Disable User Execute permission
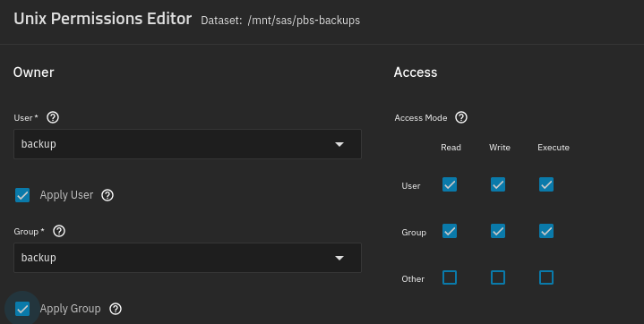644x324 pixels. [546, 184]
